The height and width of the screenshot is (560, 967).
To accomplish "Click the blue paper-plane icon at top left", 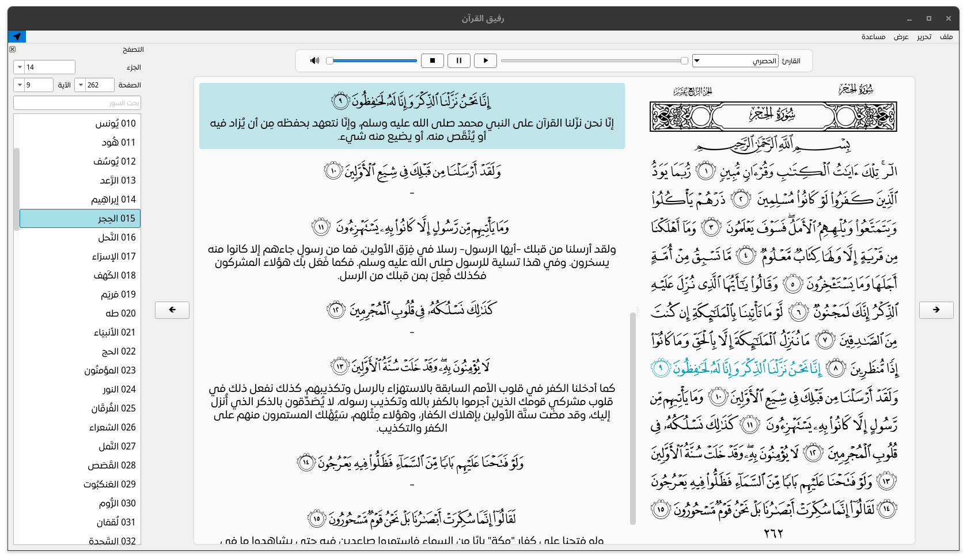I will [17, 37].
